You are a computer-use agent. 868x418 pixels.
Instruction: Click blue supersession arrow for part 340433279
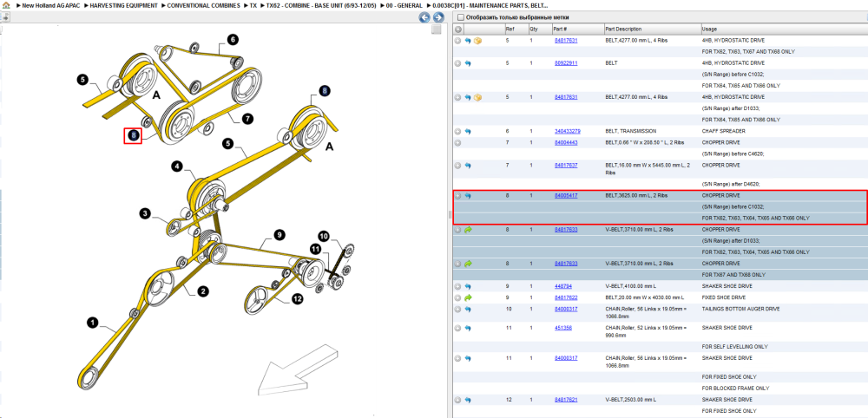(468, 132)
